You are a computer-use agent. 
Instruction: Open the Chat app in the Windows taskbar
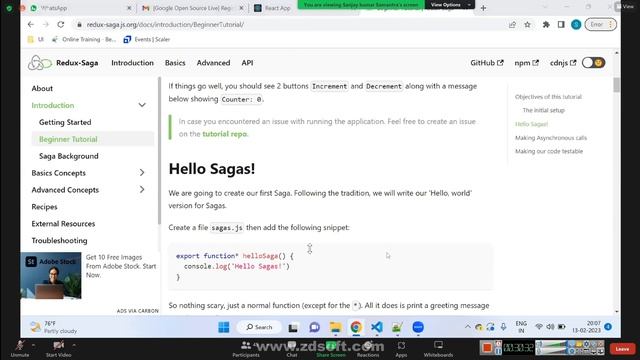point(314,327)
